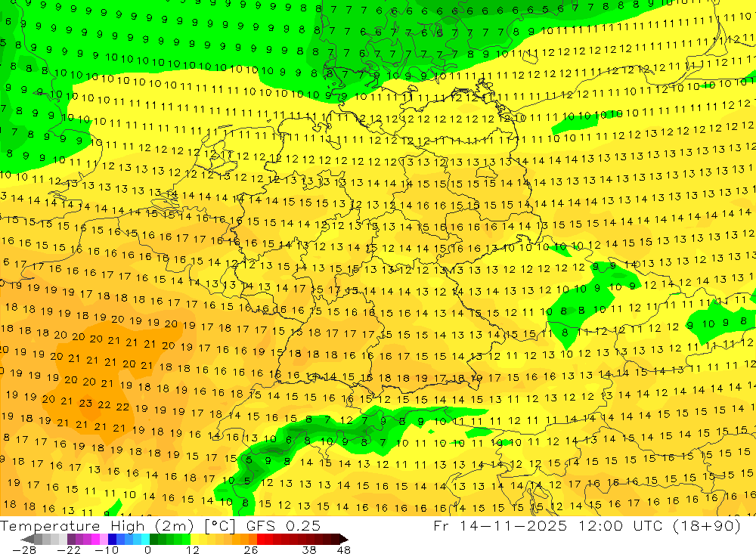The image size is (756, 554).
Task: Click the forecast time '12:00 UTC' text
Action: point(621,525)
